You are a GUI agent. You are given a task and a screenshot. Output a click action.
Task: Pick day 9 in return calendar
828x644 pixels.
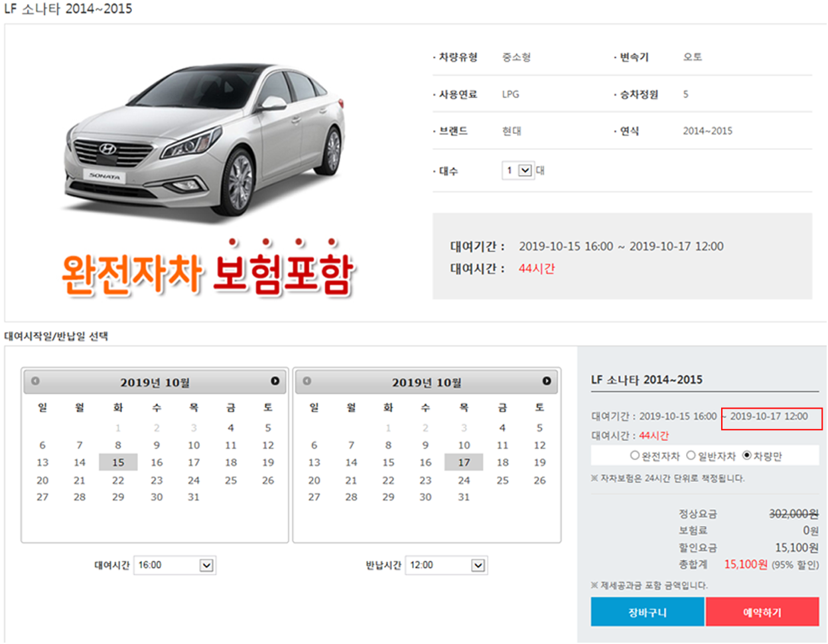click(x=425, y=445)
